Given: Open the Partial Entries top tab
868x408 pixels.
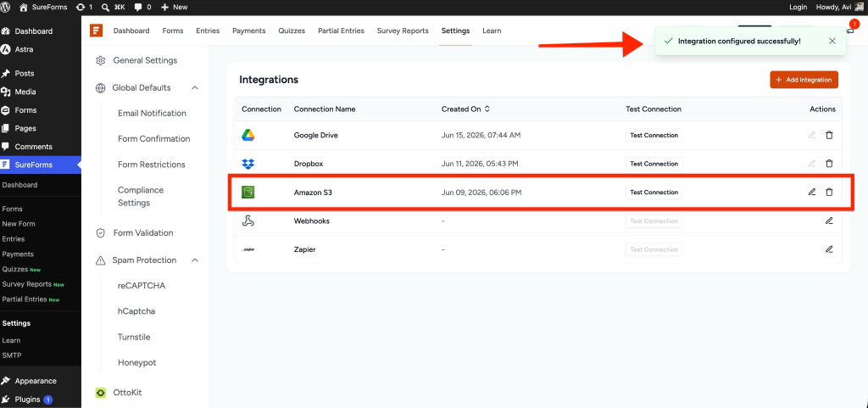Looking at the screenshot, I should click(x=341, y=31).
